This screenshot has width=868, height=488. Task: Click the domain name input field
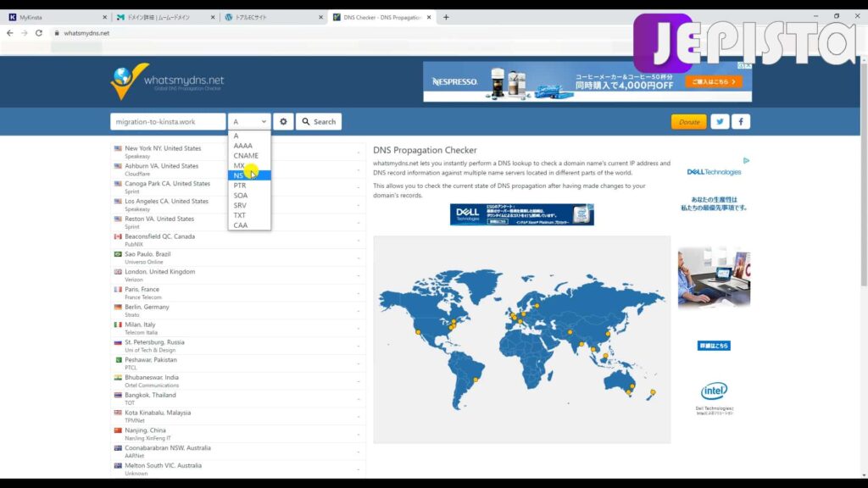[x=168, y=122]
